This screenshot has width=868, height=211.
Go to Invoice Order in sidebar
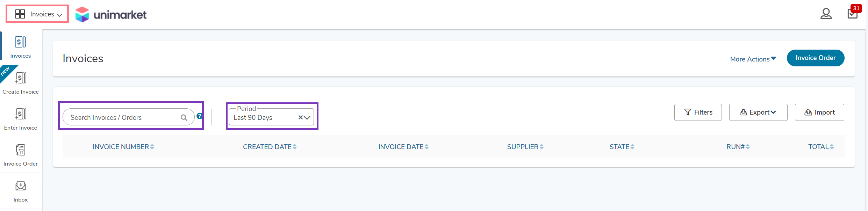pos(21,155)
